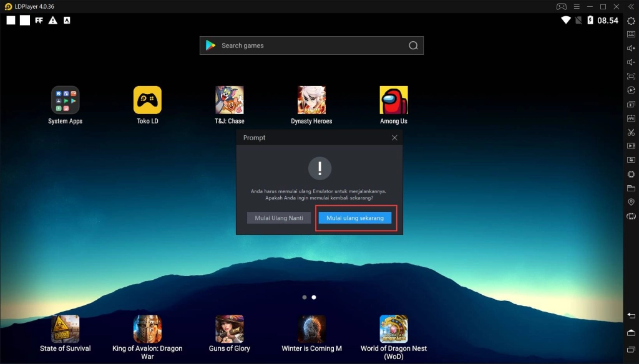639x364 pixels.
Task: Click the Mulai Ulang Nanti button
Action: (279, 218)
